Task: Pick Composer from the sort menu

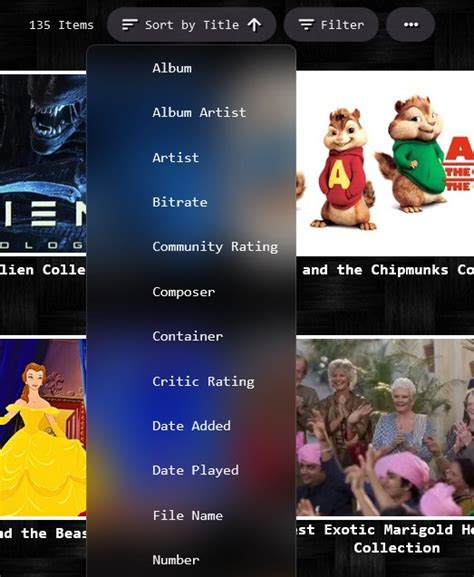Action: coord(191,292)
